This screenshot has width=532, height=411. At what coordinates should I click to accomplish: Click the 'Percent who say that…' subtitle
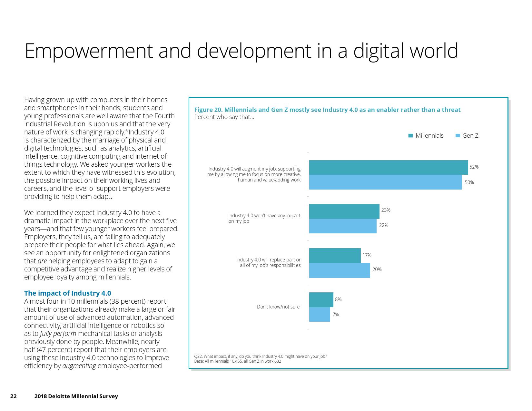pyautogui.click(x=224, y=117)
